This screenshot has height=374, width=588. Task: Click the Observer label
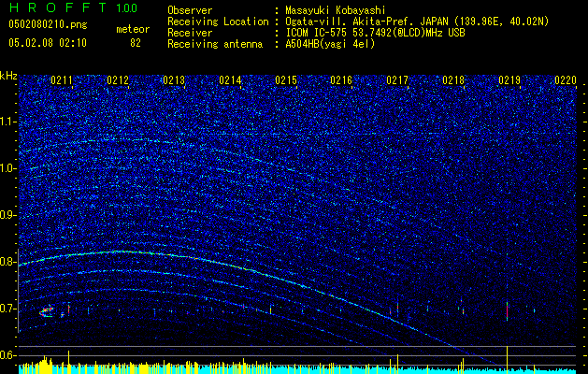(x=190, y=10)
